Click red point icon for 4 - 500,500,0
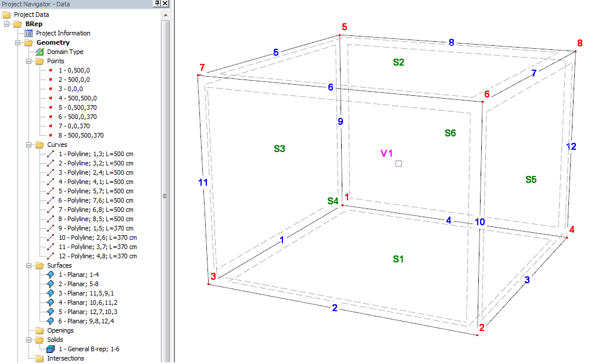 click(51, 98)
